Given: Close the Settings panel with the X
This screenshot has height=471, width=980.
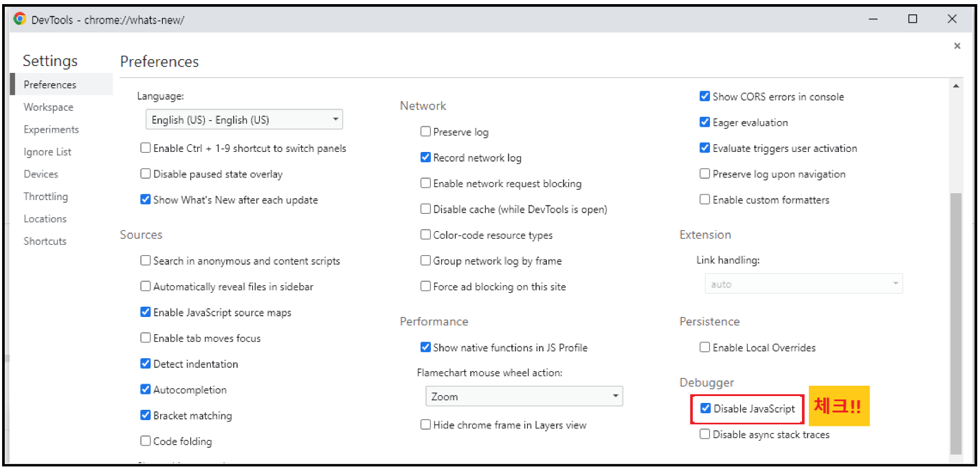Looking at the screenshot, I should coord(957,46).
